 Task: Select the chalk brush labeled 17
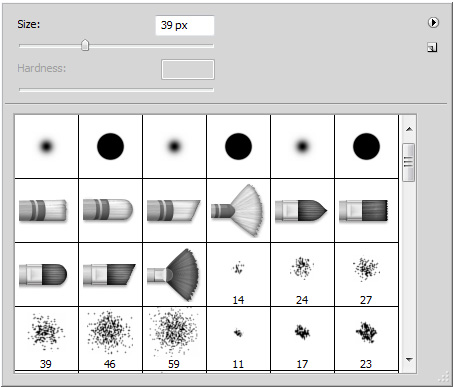click(x=302, y=339)
